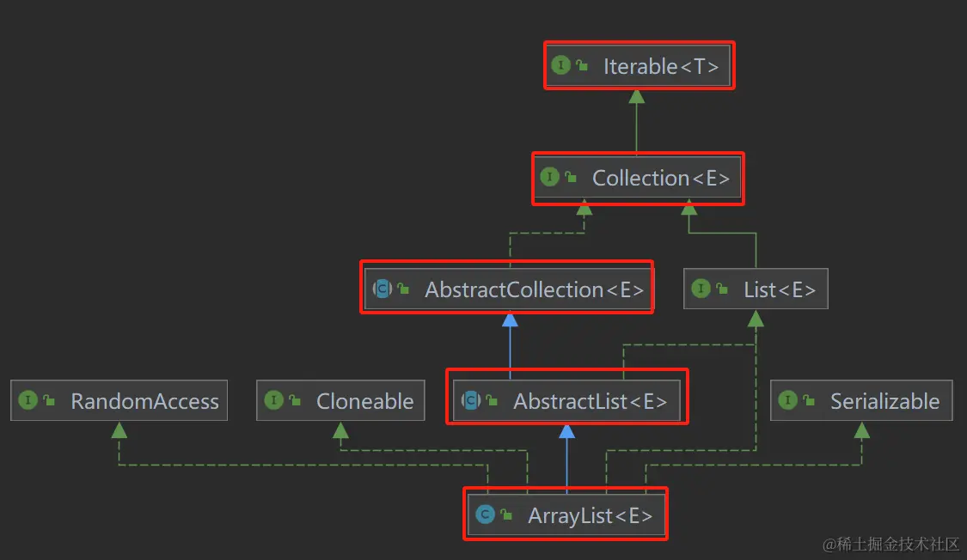
Task: Click the public visibility lock icon on AbstractCollection<E>
Action: tap(403, 289)
